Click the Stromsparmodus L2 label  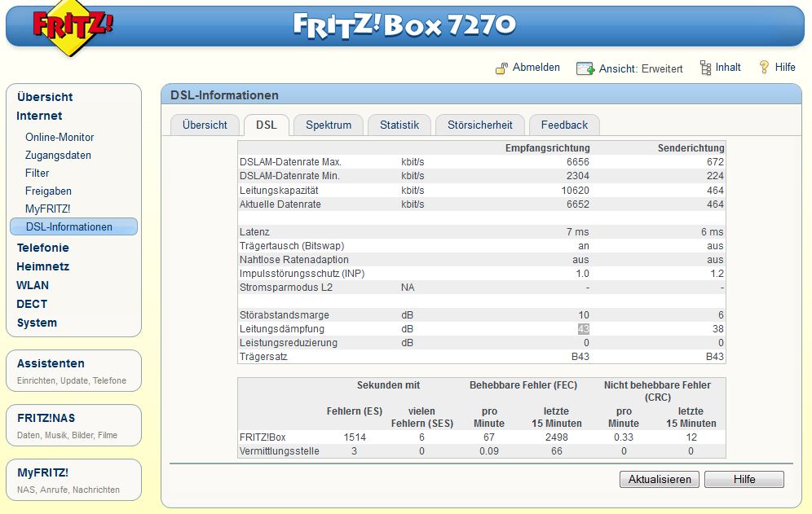pyautogui.click(x=286, y=288)
